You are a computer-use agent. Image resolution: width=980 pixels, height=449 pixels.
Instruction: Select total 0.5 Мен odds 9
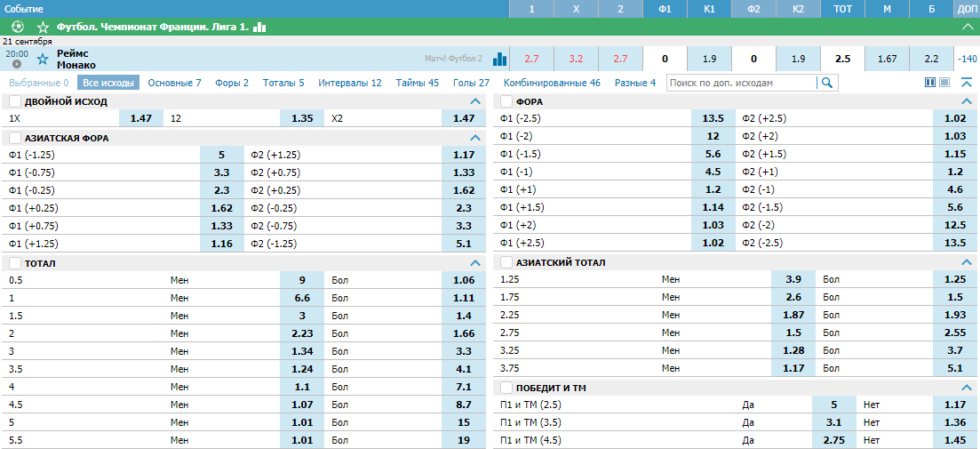click(302, 280)
